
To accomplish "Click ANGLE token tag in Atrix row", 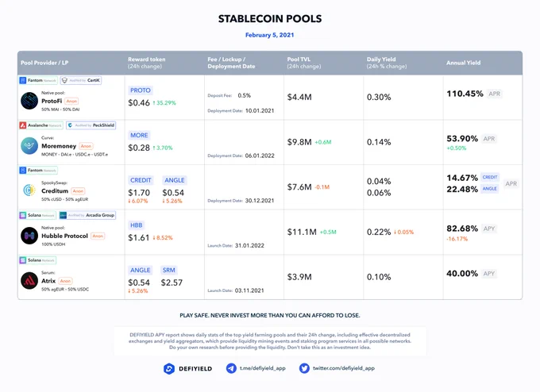I will point(141,271).
